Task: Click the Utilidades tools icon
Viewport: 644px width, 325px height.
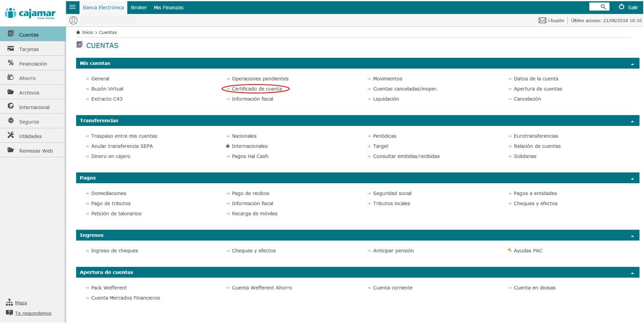Action: tap(11, 135)
